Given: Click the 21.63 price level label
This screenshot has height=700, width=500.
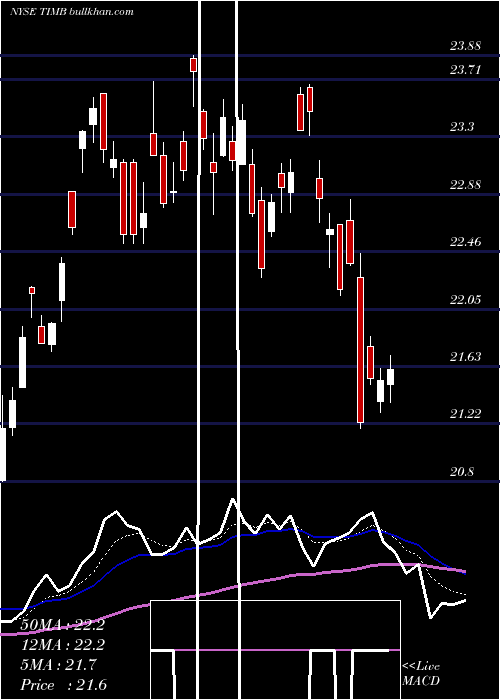Looking at the screenshot, I should [x=465, y=356].
